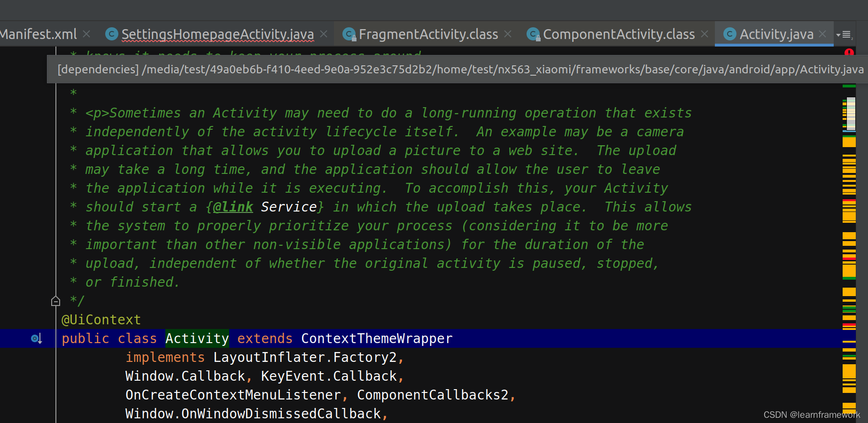Click ContextThemeWrapper superclass name
Screen dimensions: 868x423
click(377, 338)
